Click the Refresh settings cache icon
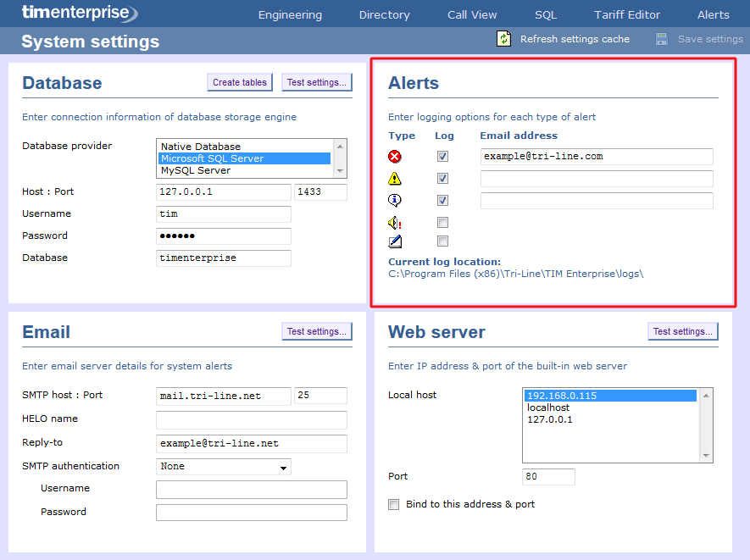Viewport: 750px width, 560px height. click(503, 38)
